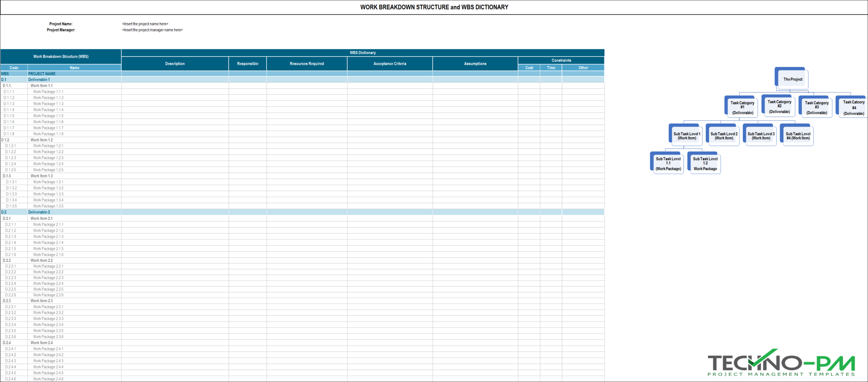
Task: Click the Time constraints subheader
Action: coord(551,68)
